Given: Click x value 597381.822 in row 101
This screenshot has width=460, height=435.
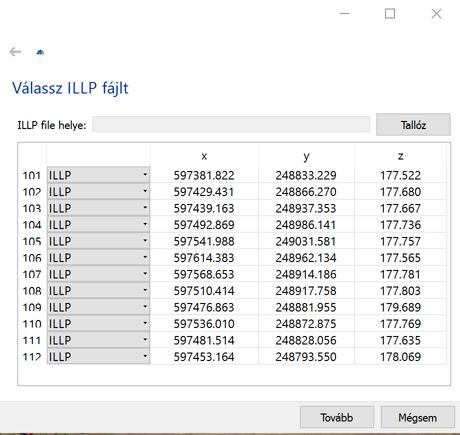Looking at the screenshot, I should (x=204, y=175).
